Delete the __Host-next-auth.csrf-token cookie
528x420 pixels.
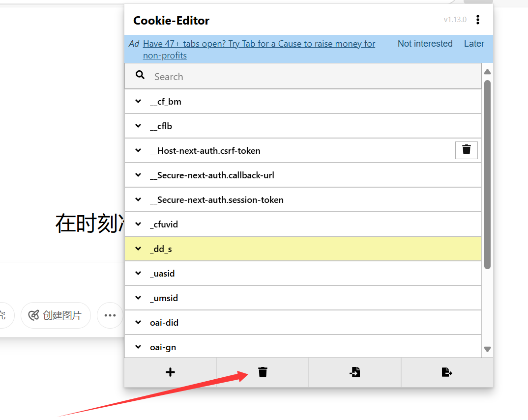[466, 150]
